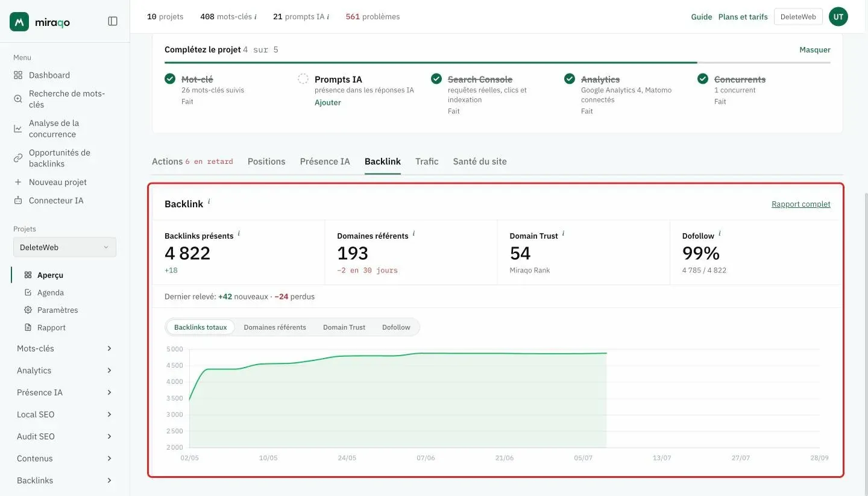Click the Mot-clé completed check circle
Viewport: 868px width, 496px height.
tap(170, 79)
